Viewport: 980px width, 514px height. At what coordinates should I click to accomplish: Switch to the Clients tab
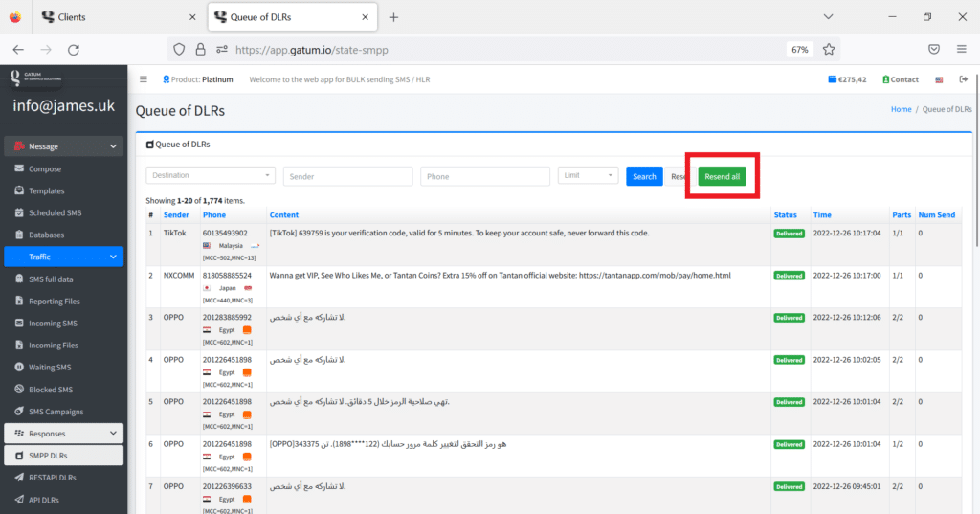(x=119, y=17)
